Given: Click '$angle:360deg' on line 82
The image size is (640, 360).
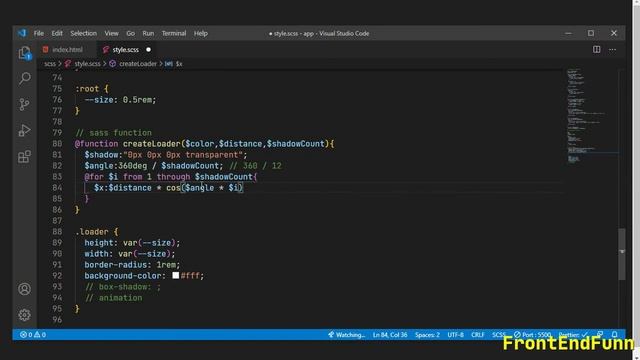Looking at the screenshot, I should 116,166.
